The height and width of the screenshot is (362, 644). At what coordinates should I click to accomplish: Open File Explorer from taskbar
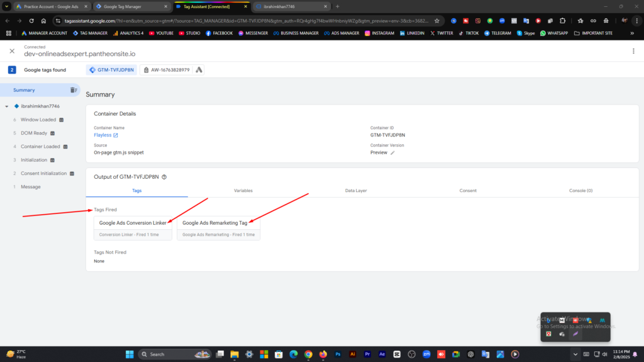click(235, 354)
